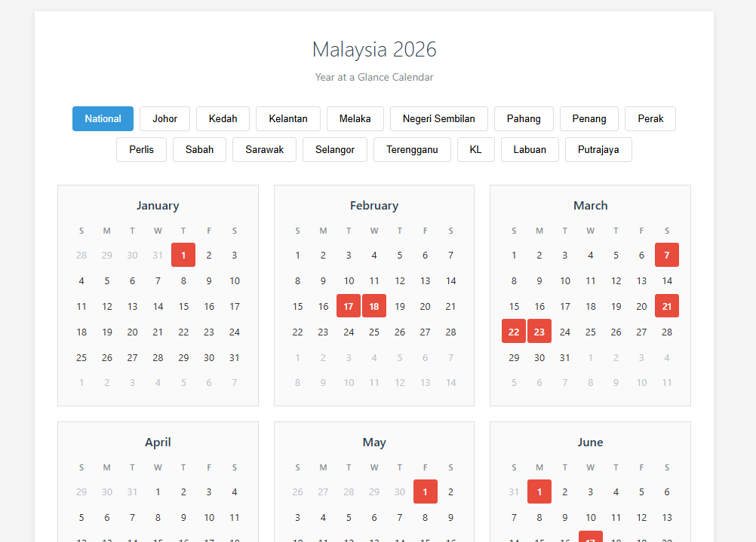
Task: Select the Putrajaya filter button
Action: click(598, 149)
